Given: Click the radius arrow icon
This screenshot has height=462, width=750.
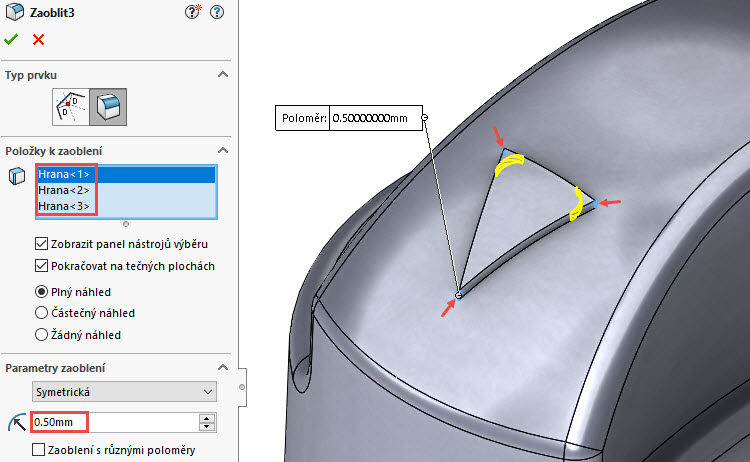Looking at the screenshot, I should [x=17, y=422].
